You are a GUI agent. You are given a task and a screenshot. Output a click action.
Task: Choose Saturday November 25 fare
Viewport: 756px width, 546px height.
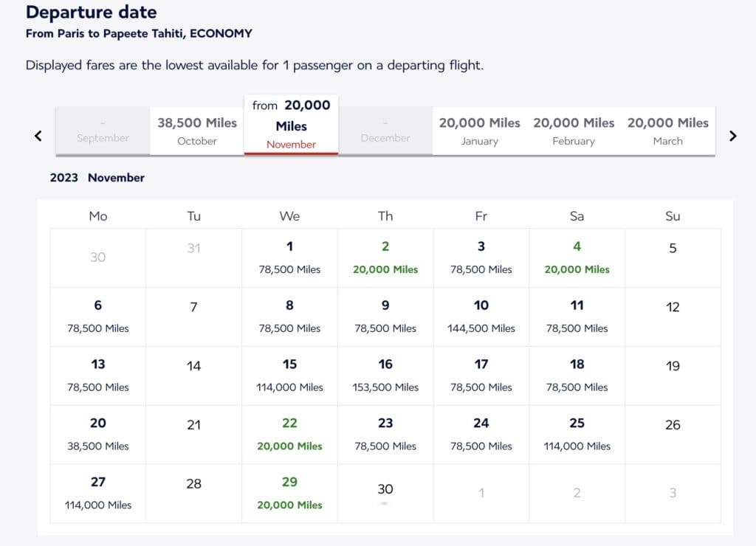pyautogui.click(x=577, y=434)
